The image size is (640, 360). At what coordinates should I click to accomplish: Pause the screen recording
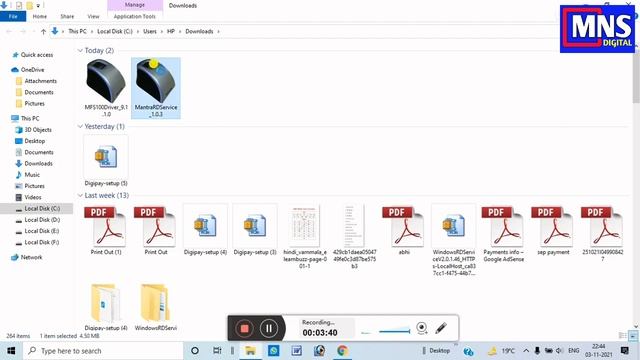[269, 328]
